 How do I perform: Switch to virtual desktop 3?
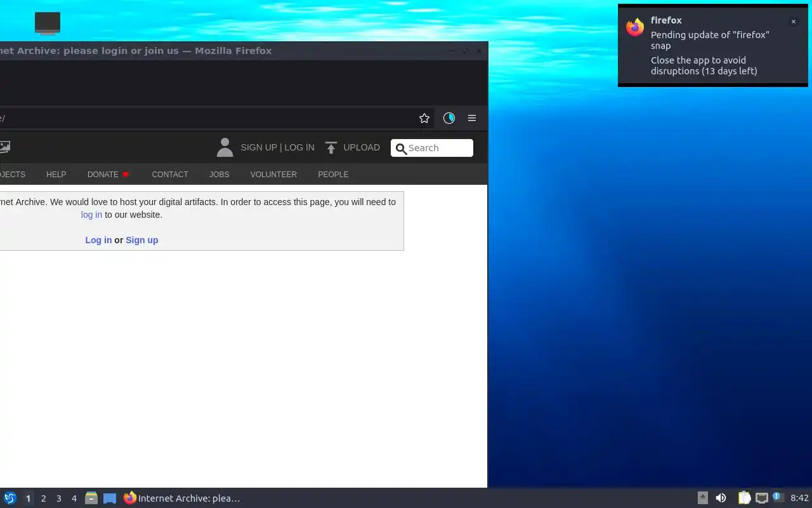pyautogui.click(x=58, y=498)
